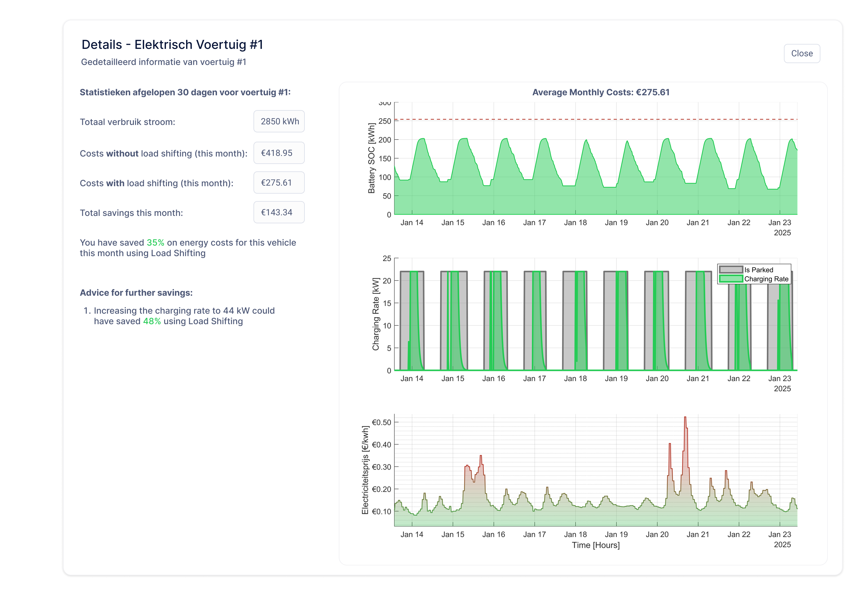Click the costs with load shifting field
Screen dimensions: 868x597
tap(279, 183)
